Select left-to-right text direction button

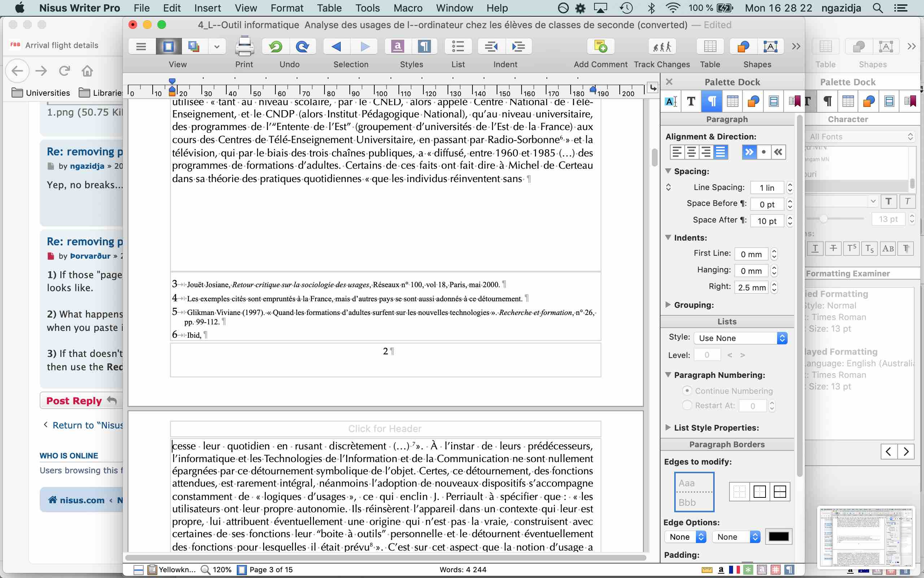[749, 152]
